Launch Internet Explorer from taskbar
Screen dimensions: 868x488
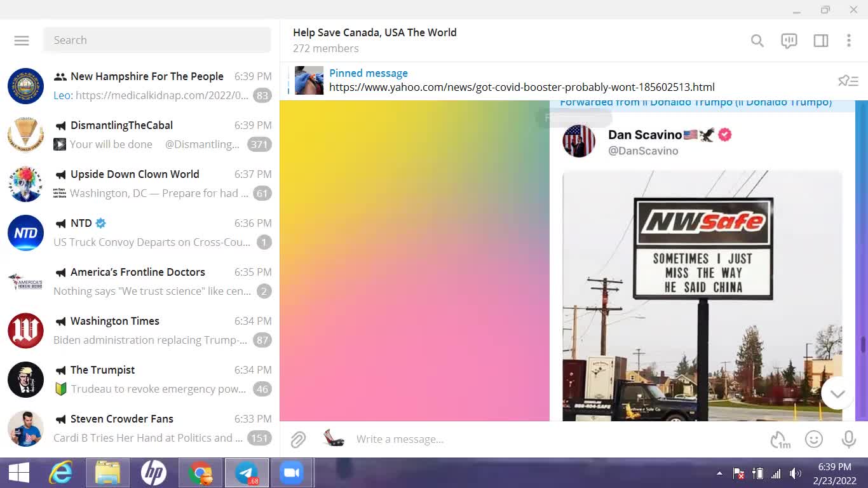coord(61,473)
